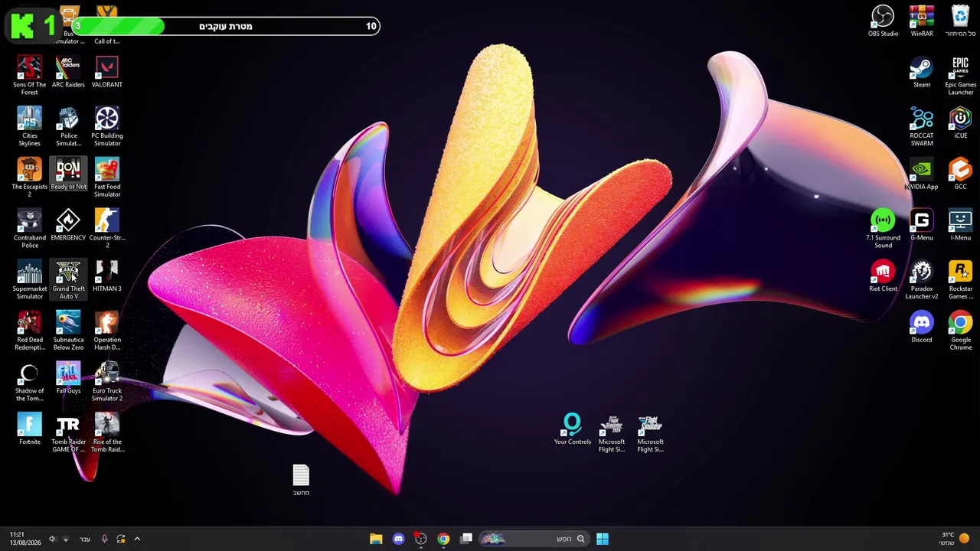
Task: Select the Grand Theft Auto V icon
Action: [x=68, y=279]
